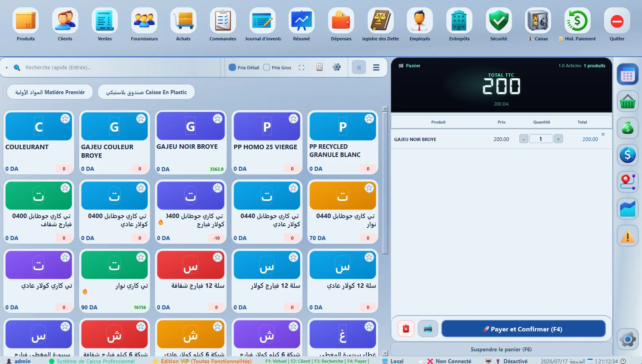Viewport: 642px width, 364px height.
Task: Select the Prix Détail radio button
Action: pyautogui.click(x=232, y=67)
